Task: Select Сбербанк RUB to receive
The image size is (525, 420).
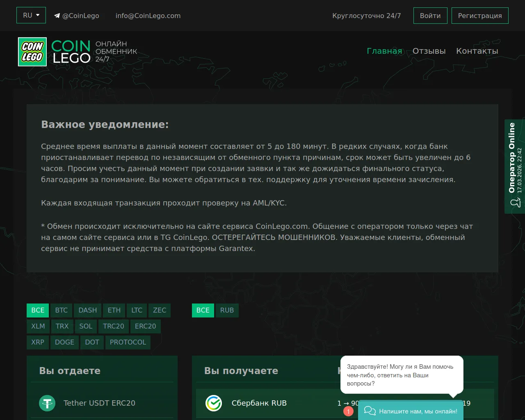Action: tap(345, 403)
